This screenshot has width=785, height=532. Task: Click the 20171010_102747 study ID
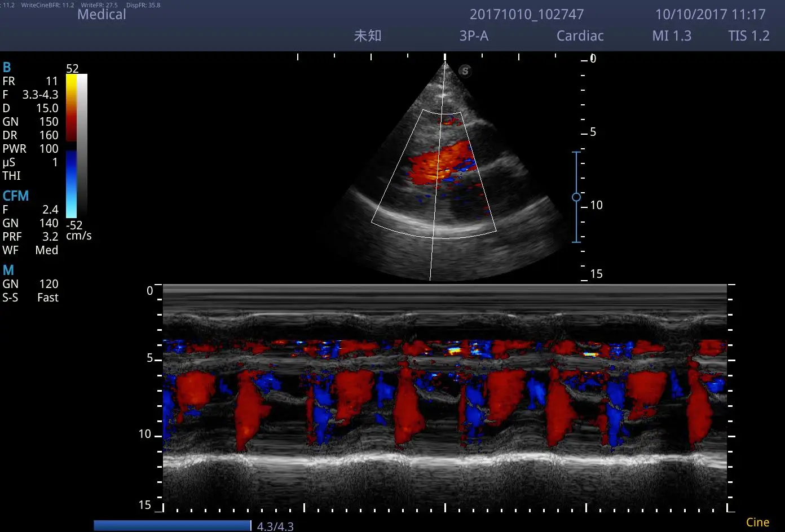pos(527,14)
